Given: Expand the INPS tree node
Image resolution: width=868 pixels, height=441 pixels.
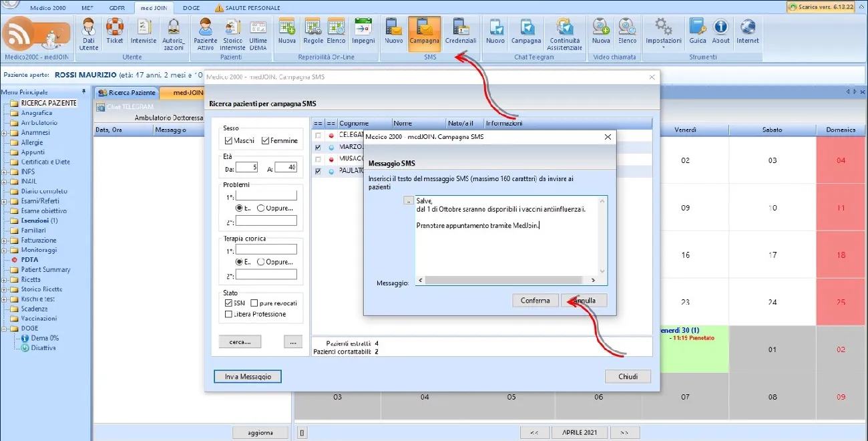Looking at the screenshot, I should (5, 172).
